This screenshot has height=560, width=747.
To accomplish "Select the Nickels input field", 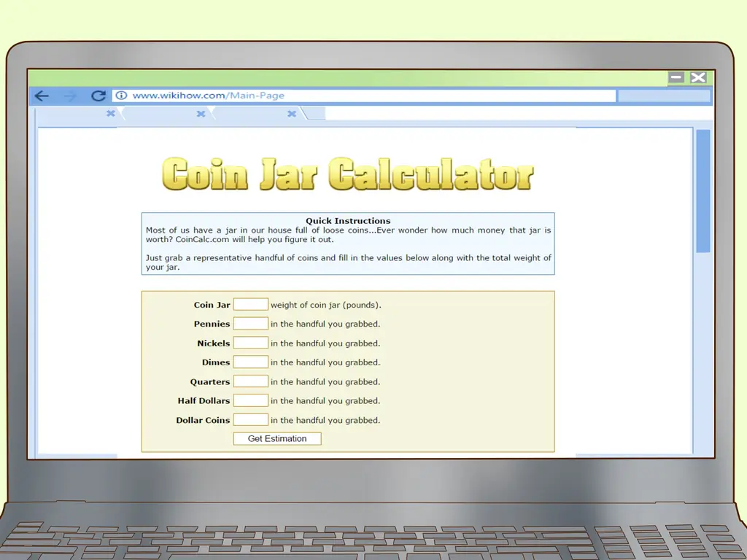I will click(251, 343).
